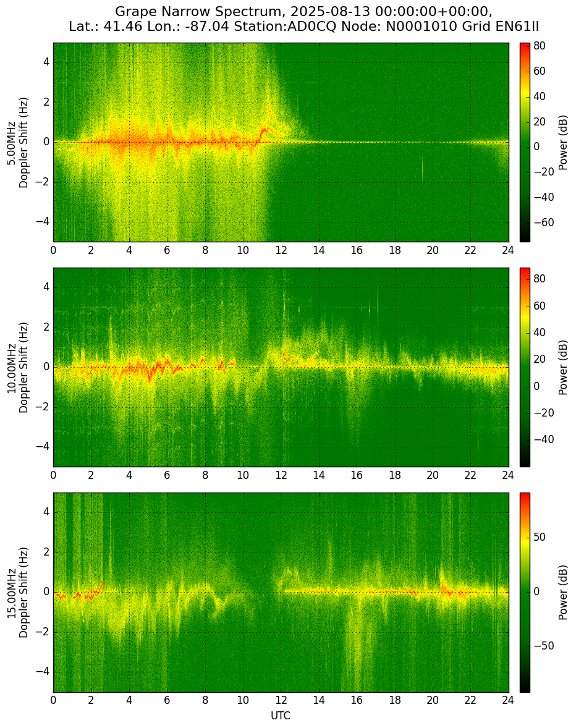Click the 6 UTC tick of bottom plot
This screenshot has width=576, height=728.
click(167, 700)
